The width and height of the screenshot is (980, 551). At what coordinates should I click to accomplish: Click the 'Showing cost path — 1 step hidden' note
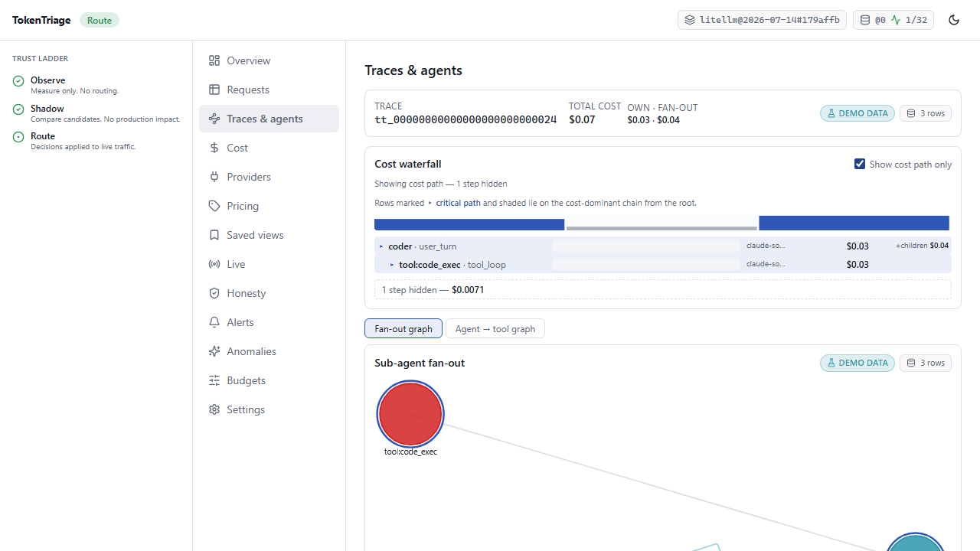pyautogui.click(x=441, y=184)
